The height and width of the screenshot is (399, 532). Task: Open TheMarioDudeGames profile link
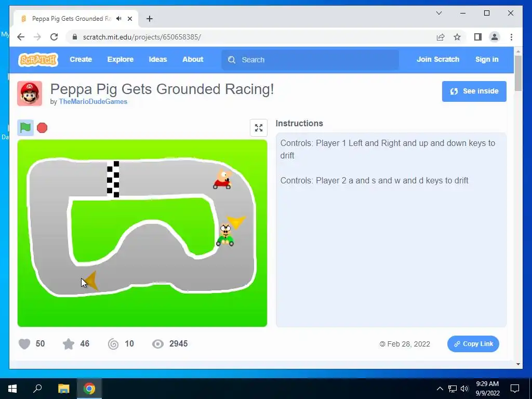pos(93,101)
